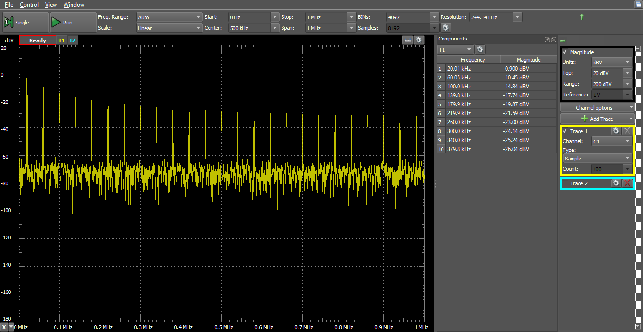Disable the Trace 1 checkbox
Screen dimensions: 644x333
[565, 131]
